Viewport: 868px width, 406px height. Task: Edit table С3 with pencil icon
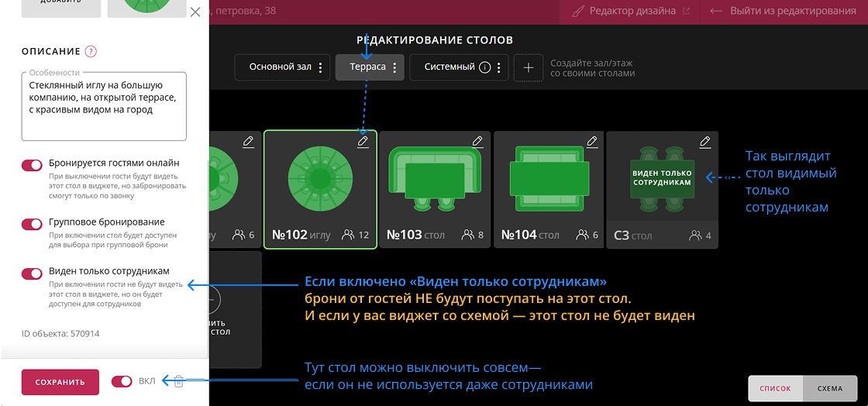[x=705, y=142]
